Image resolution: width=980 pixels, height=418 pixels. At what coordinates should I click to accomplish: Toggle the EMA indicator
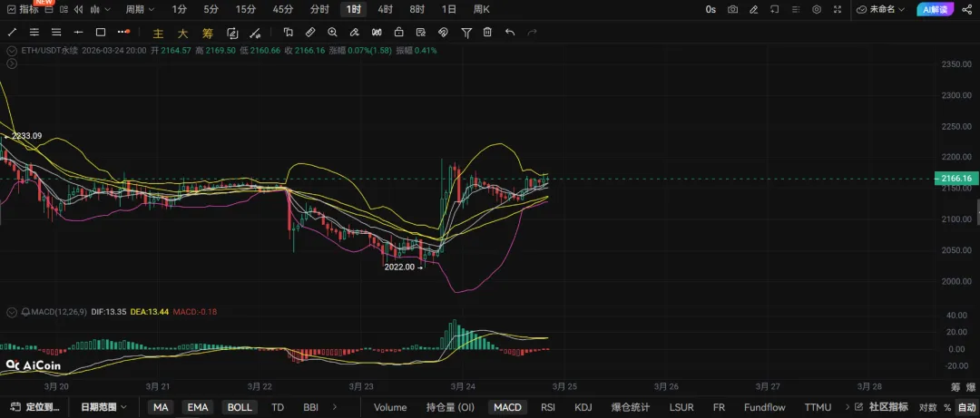pos(198,407)
